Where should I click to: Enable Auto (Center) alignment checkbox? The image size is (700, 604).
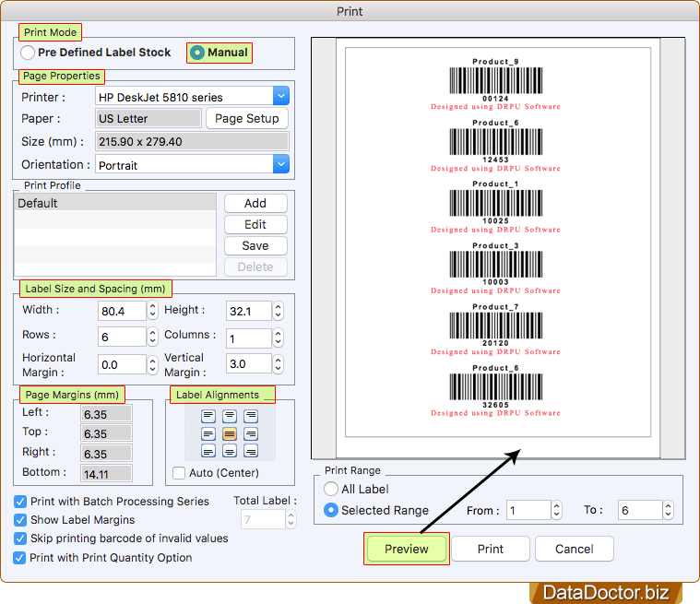(x=179, y=473)
